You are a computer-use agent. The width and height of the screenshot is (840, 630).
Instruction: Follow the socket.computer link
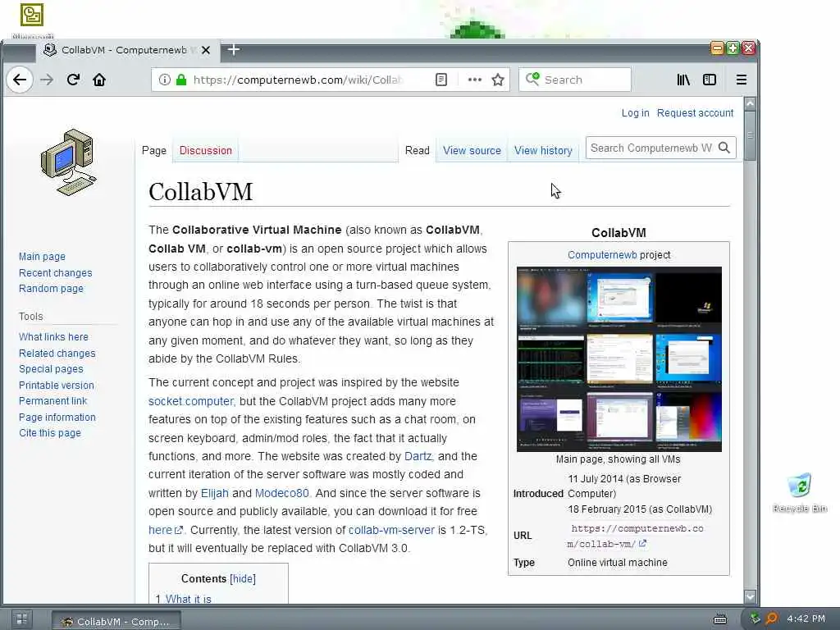tap(192, 401)
